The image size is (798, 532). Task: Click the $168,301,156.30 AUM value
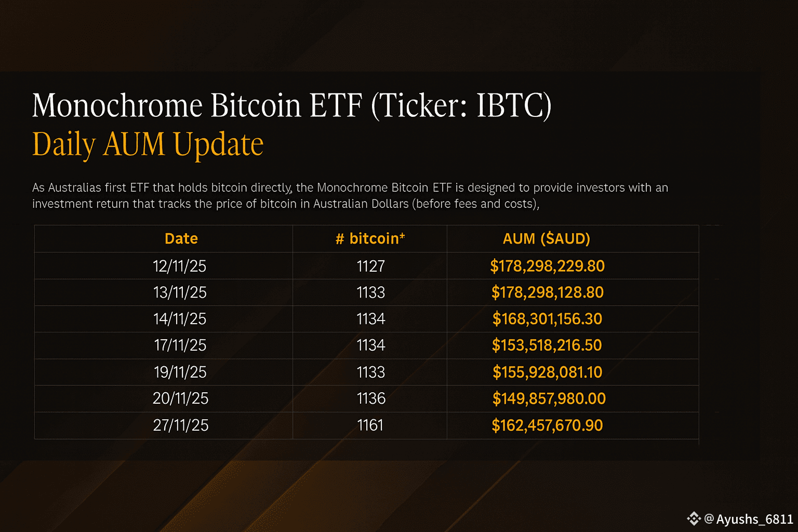coord(548,318)
